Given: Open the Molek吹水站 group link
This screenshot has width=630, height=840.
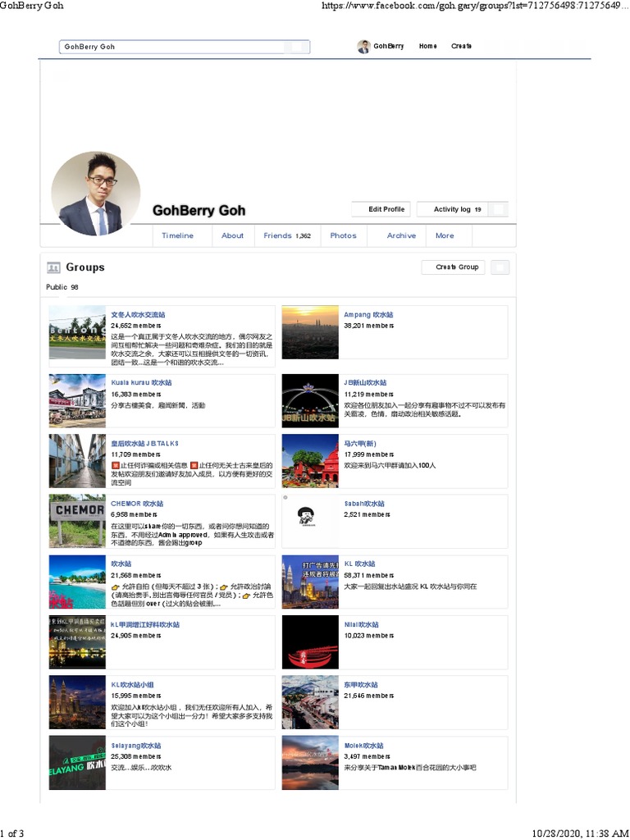Looking at the screenshot, I should [x=363, y=746].
